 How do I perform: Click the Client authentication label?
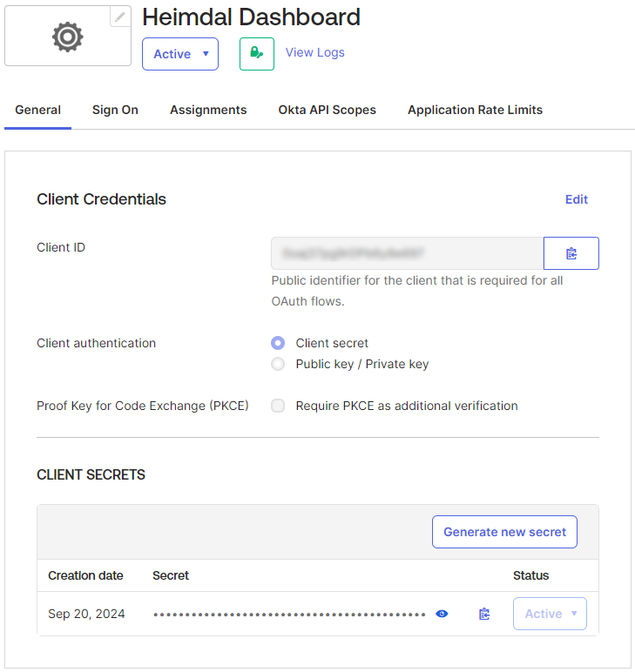pyautogui.click(x=96, y=343)
